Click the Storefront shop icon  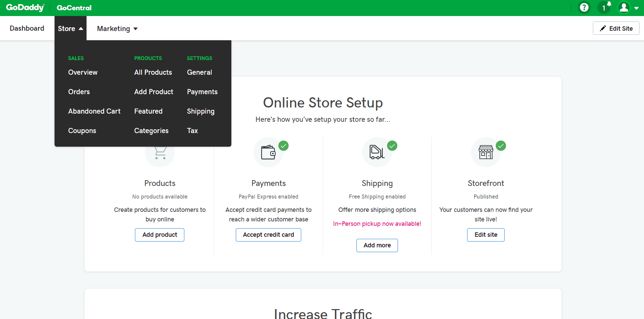tap(486, 152)
